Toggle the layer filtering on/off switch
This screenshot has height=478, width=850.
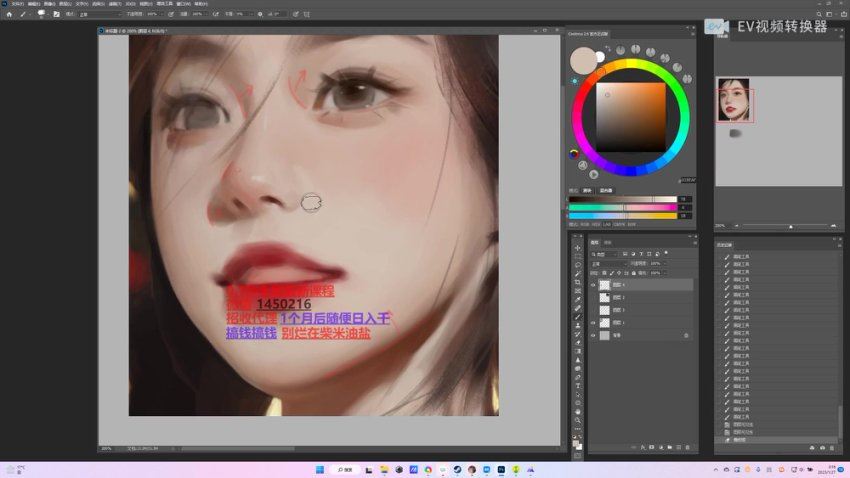[x=666, y=253]
